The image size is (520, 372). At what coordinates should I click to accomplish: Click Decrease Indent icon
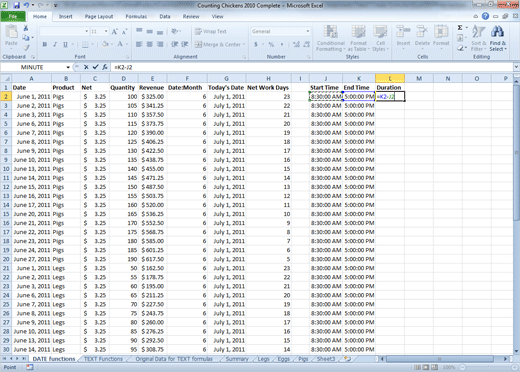pos(174,44)
